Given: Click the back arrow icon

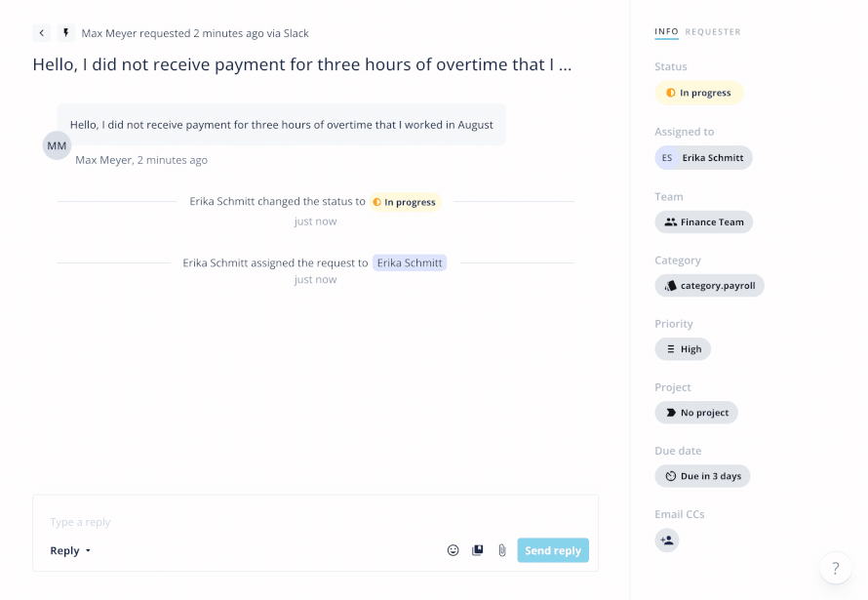Looking at the screenshot, I should [x=42, y=33].
